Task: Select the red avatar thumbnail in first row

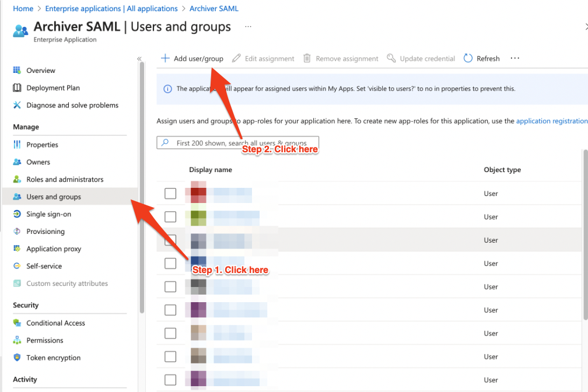Action: (x=198, y=192)
